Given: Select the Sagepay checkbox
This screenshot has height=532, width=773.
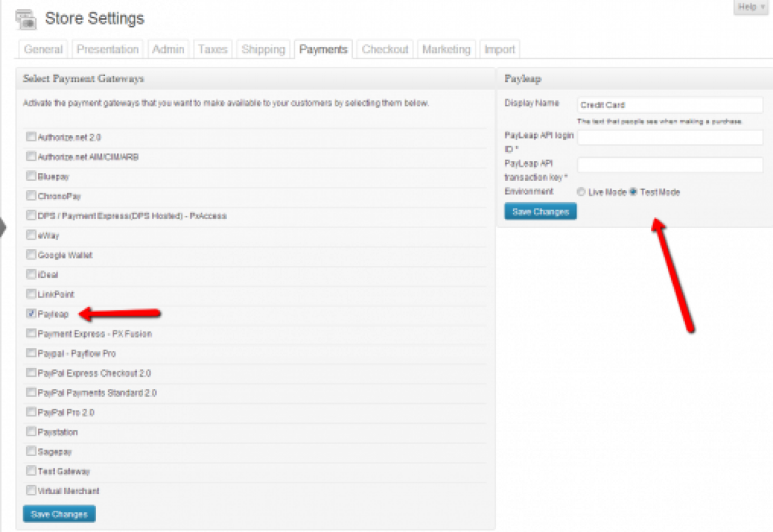Looking at the screenshot, I should click(x=31, y=451).
